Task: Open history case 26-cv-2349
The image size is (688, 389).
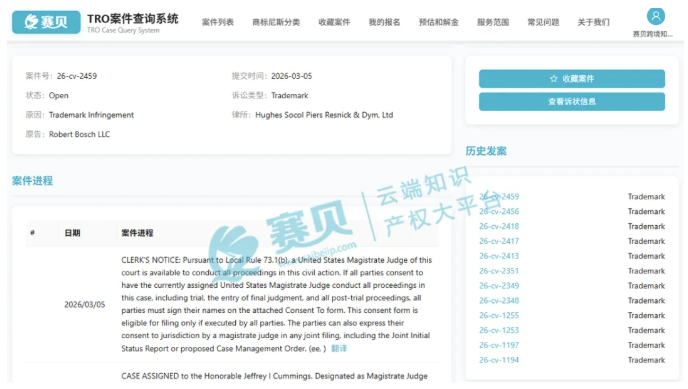Action: 499,286
